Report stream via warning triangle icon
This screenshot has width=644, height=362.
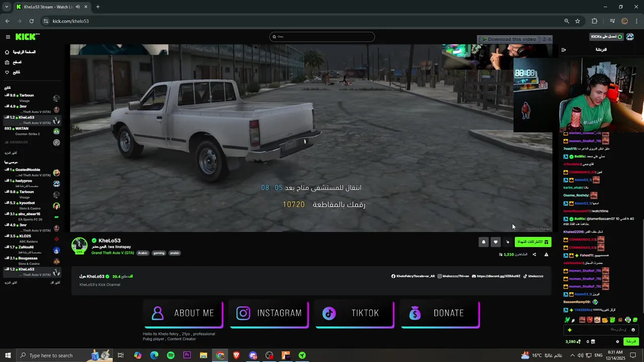546,254
